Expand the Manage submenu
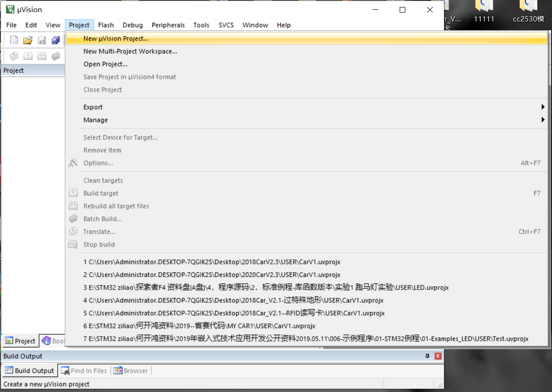 (x=307, y=120)
